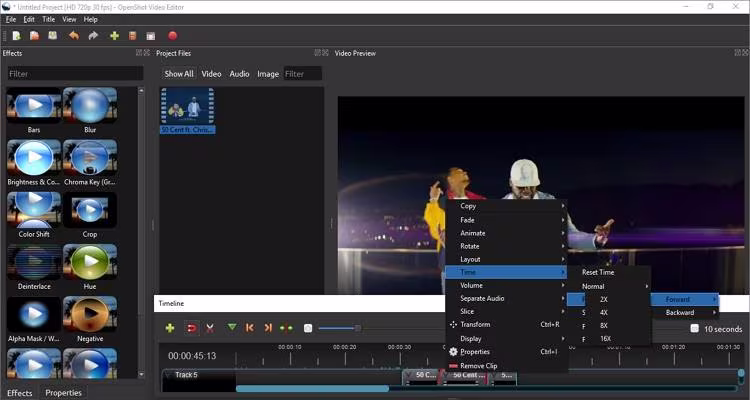Select the 50 Cent video in Project Files

(188, 111)
